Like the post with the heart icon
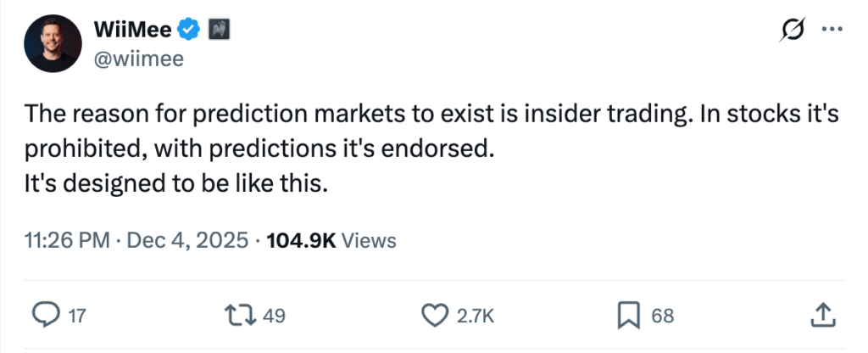 point(434,316)
